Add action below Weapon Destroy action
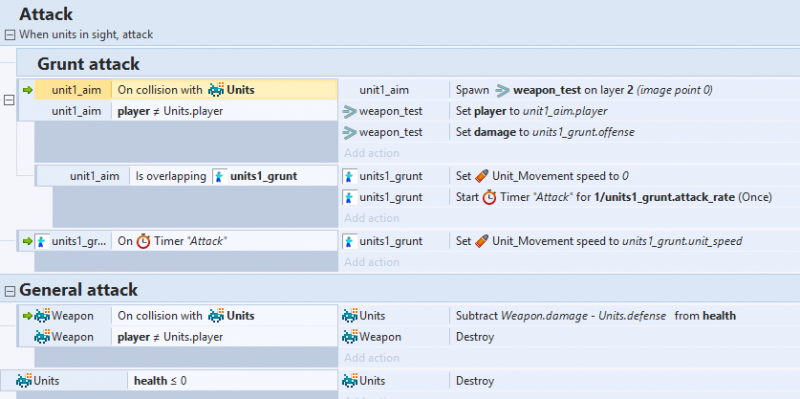Viewport: 800px width, 399px height. [x=371, y=358]
